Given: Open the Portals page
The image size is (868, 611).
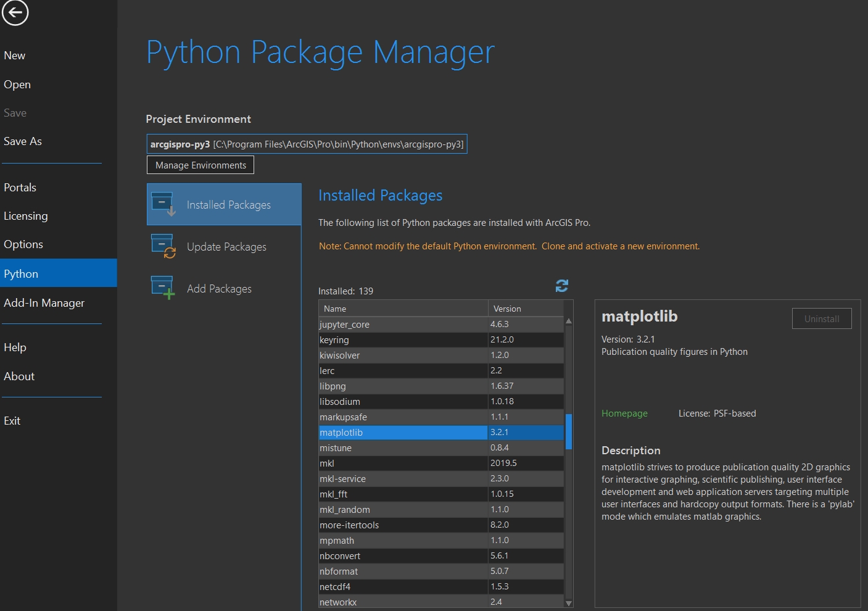Looking at the screenshot, I should click(x=20, y=187).
